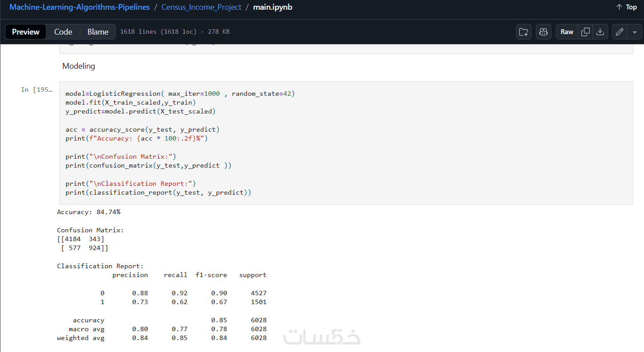Click the print("\nClassification Report:") code line
Viewport: 644px width, 352px height.
pos(131,184)
